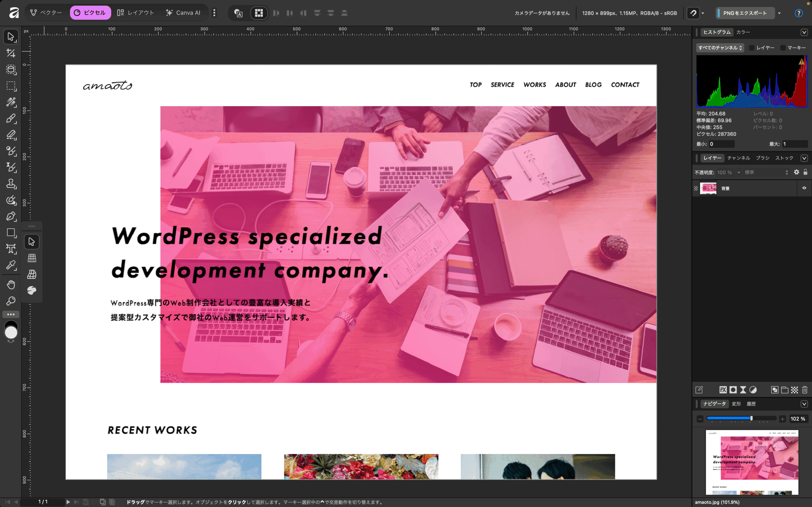This screenshot has height=507, width=812.
Task: Select the Hand pan tool
Action: click(11, 285)
